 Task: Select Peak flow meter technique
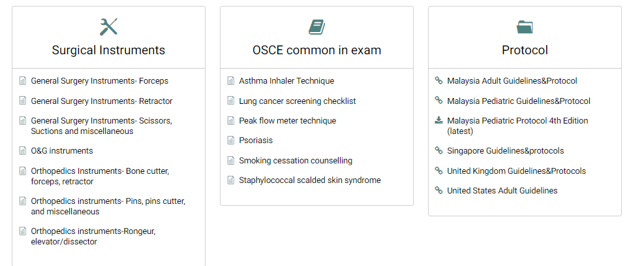pyautogui.click(x=288, y=121)
